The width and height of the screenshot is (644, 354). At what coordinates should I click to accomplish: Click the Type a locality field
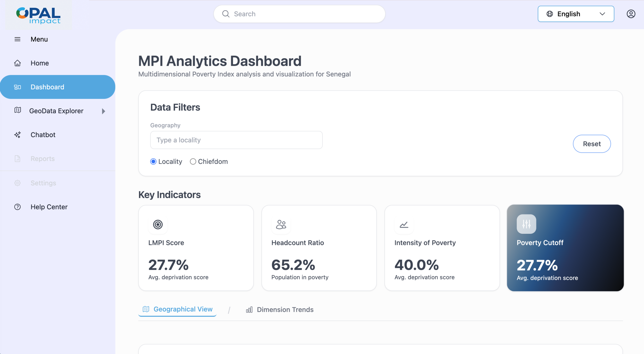236,140
